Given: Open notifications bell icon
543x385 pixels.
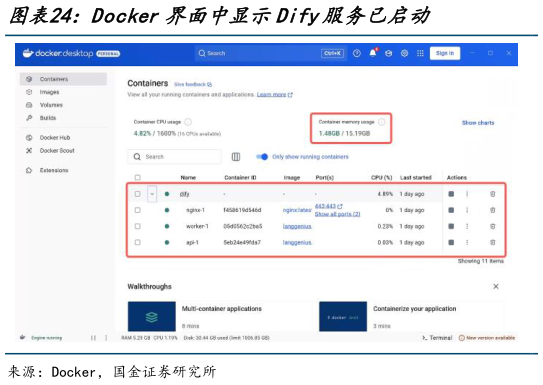Looking at the screenshot, I should click(373, 53).
